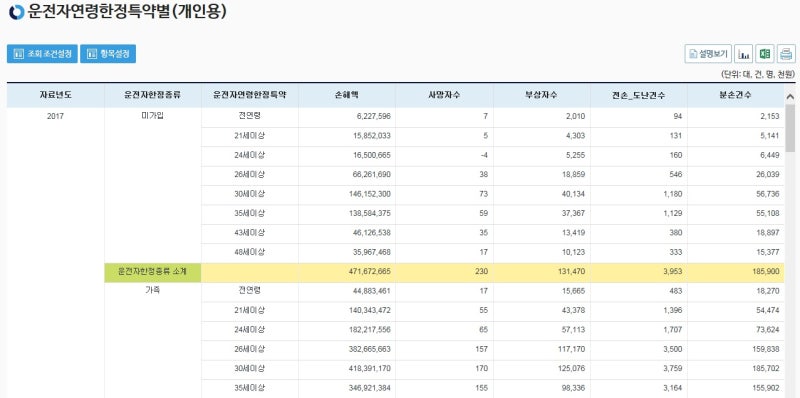
Task: Click the injured count 117,170
Action: (571, 350)
